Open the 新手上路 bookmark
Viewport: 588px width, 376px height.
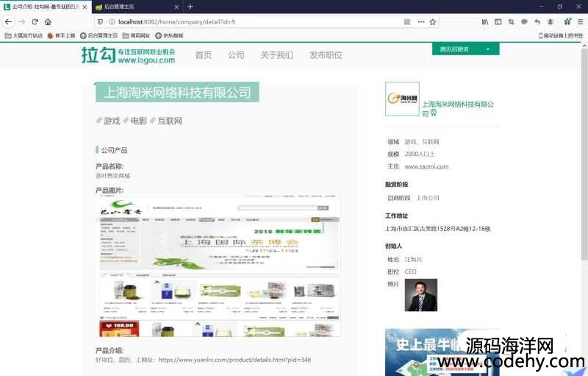point(62,35)
